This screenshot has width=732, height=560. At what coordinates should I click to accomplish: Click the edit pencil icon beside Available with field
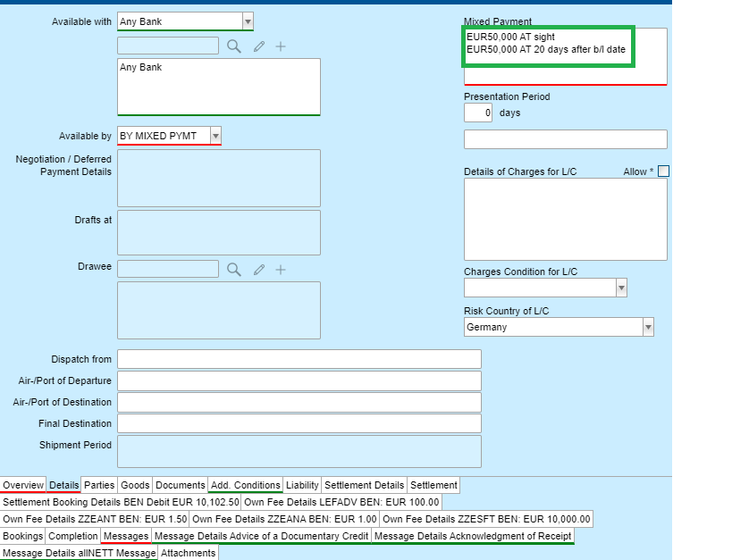click(259, 46)
